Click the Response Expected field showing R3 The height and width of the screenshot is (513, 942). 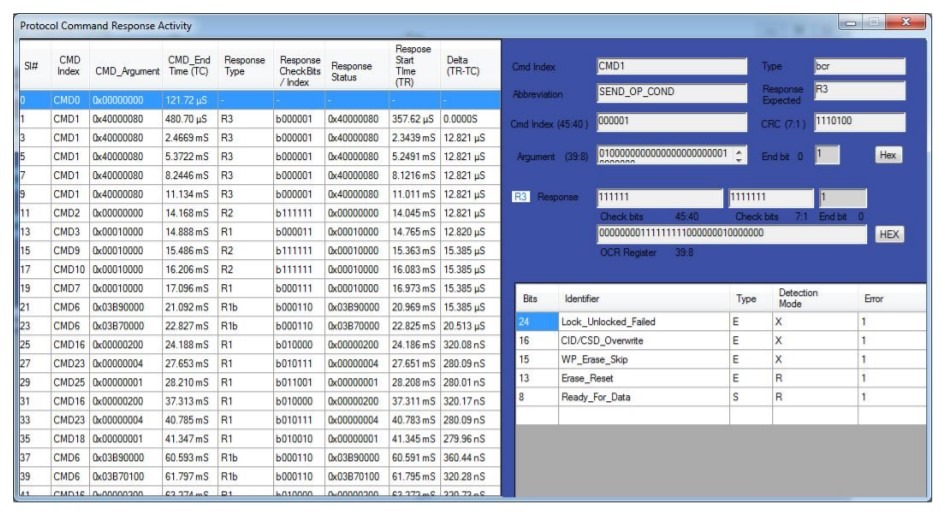click(858, 92)
